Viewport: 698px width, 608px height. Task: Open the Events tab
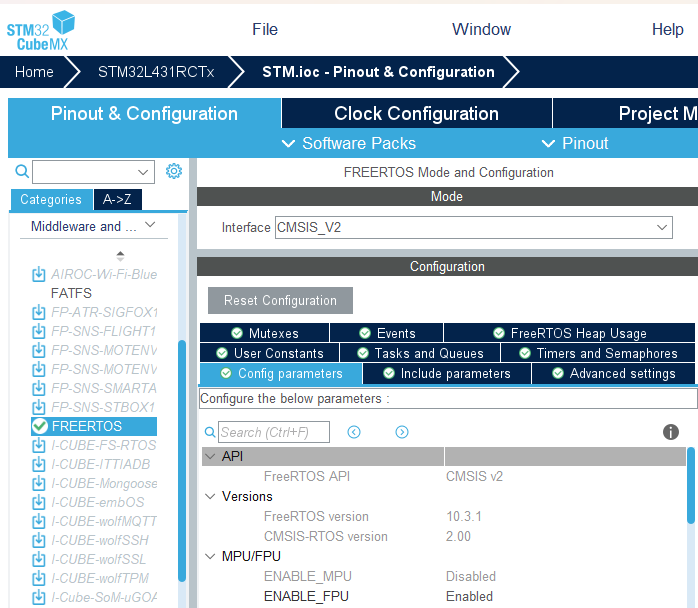[386, 333]
